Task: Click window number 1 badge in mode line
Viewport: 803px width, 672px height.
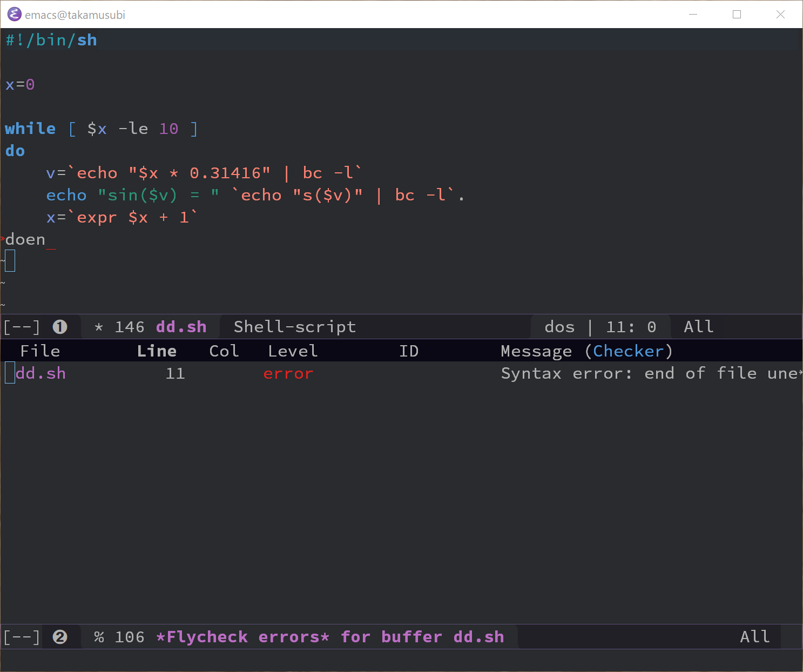Action: 60,327
